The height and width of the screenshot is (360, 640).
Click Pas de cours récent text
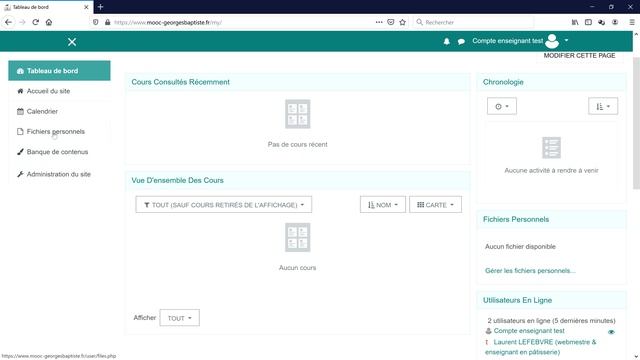point(298,144)
